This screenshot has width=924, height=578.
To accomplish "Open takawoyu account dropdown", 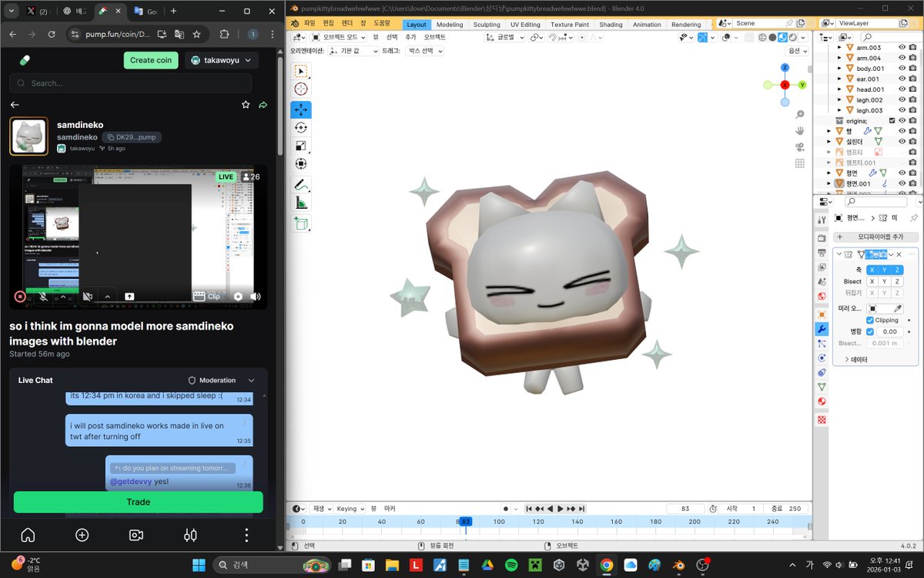I will click(222, 60).
